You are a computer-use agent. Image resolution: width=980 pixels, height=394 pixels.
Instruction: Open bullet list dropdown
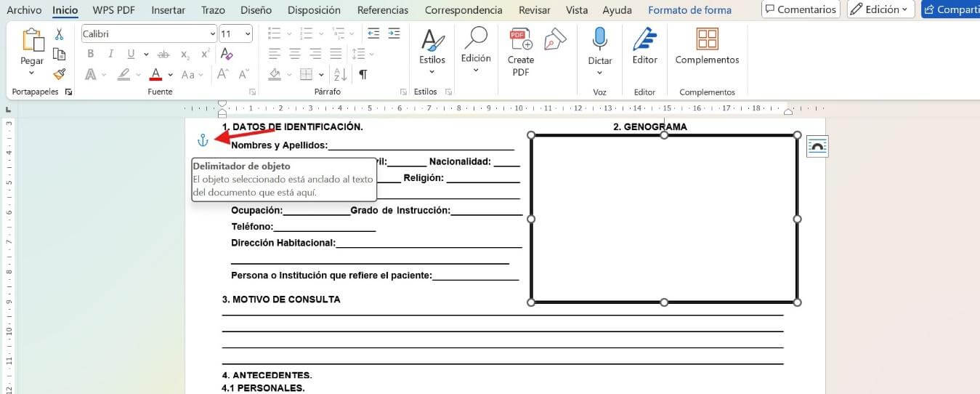click(x=289, y=34)
